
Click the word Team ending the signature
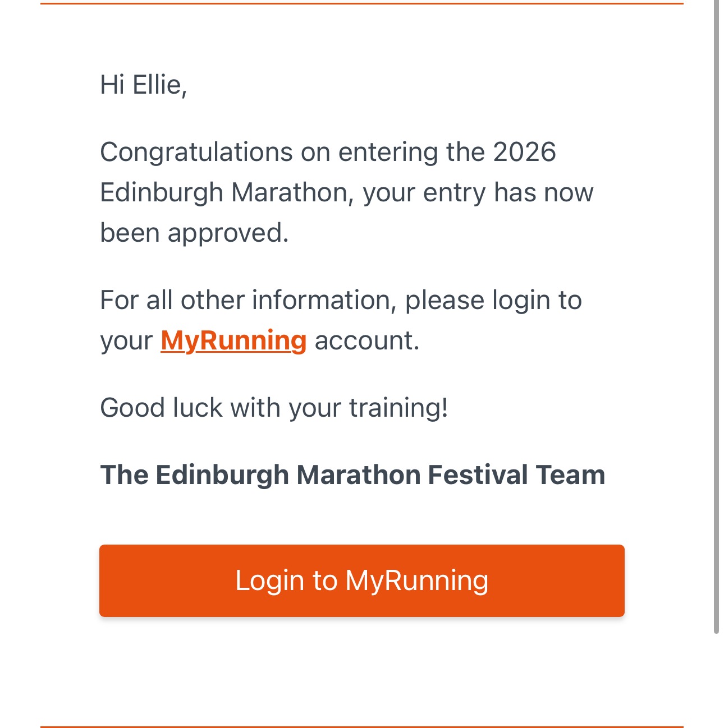570,475
